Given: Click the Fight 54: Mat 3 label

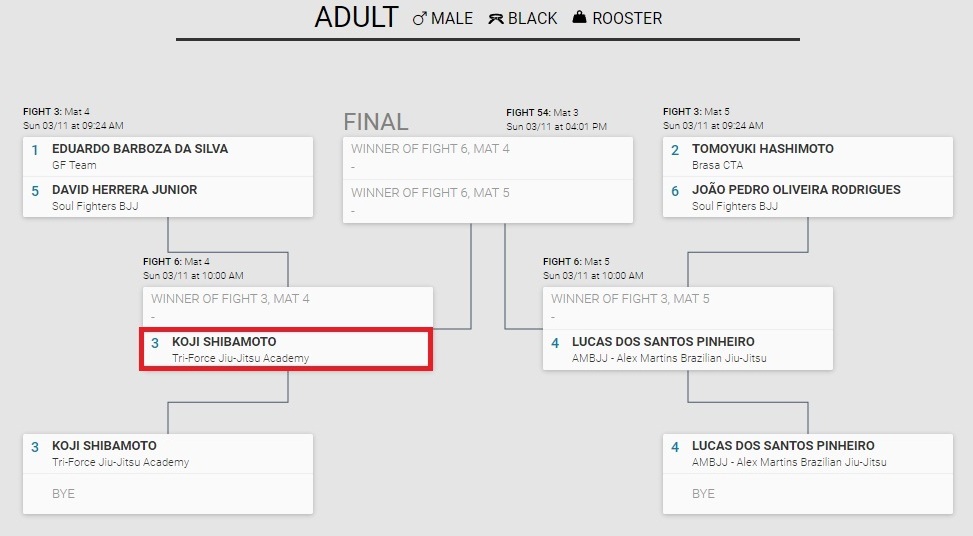Looking at the screenshot, I should 542,112.
